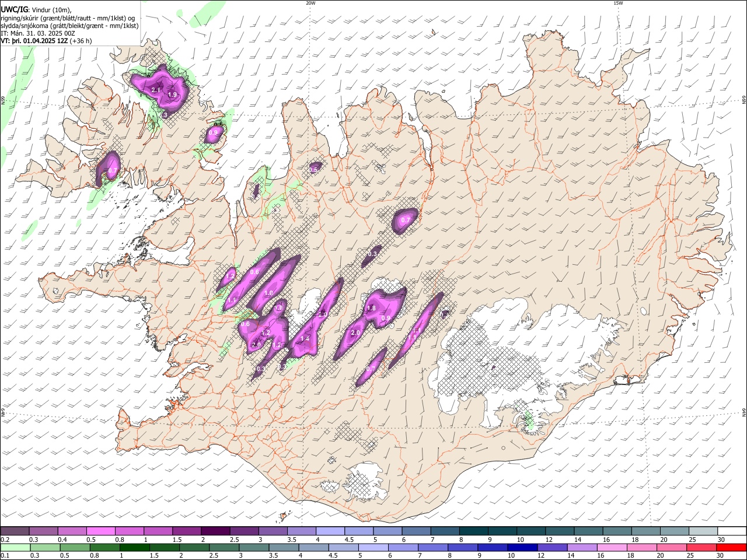Click the 20W longitude label
Screen dimensions: 747x560
click(310, 3)
